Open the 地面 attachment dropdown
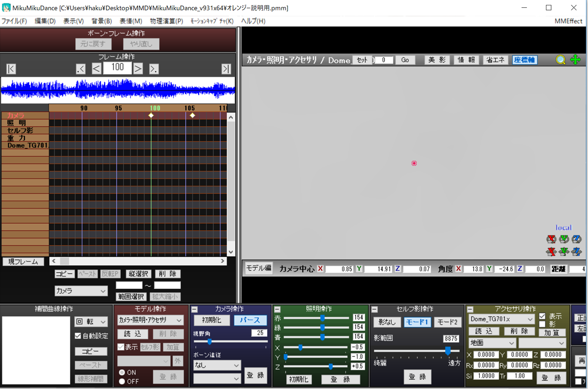The image size is (588, 389). click(492, 343)
